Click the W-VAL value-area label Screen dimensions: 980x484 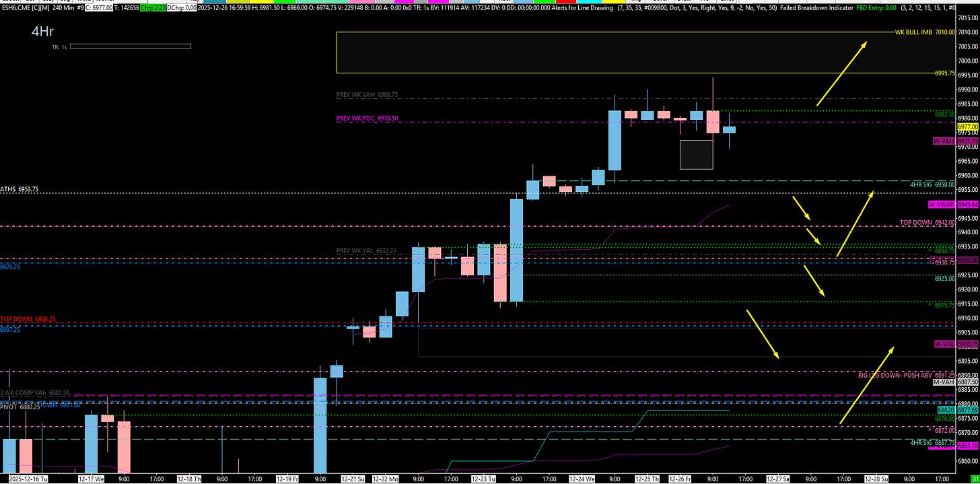pyautogui.click(x=944, y=344)
